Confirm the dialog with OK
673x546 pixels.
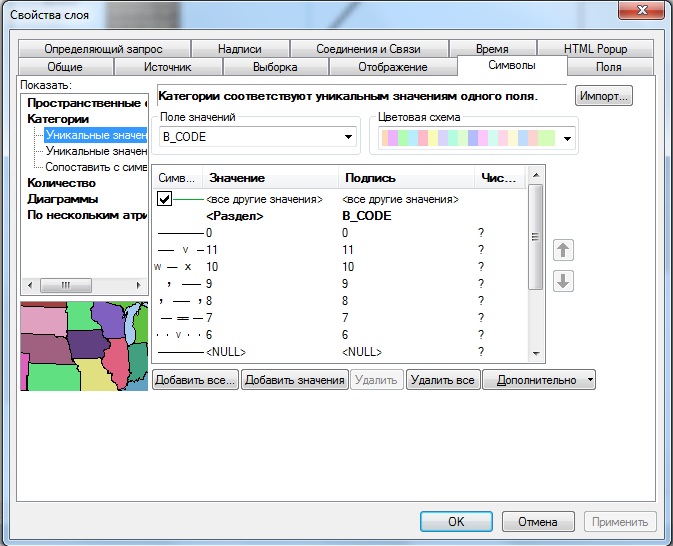pyautogui.click(x=456, y=522)
